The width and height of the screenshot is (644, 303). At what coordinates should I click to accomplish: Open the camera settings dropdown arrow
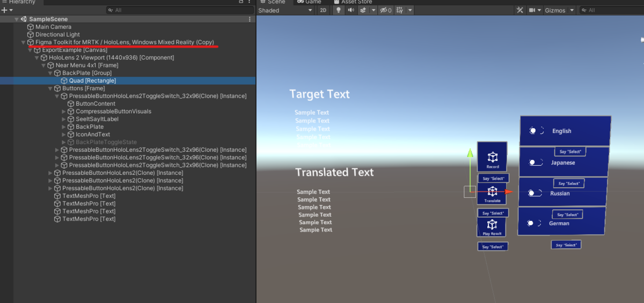(x=539, y=10)
